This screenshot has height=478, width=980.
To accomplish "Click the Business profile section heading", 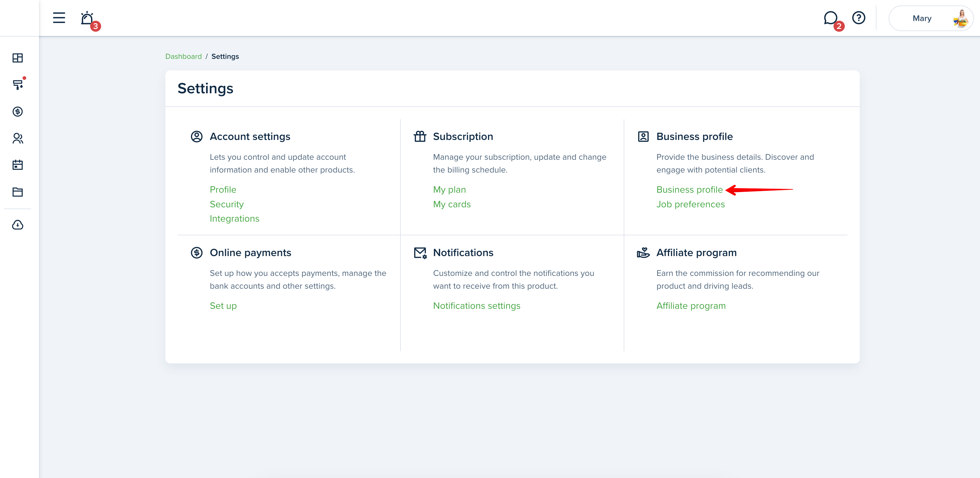I will point(694,136).
